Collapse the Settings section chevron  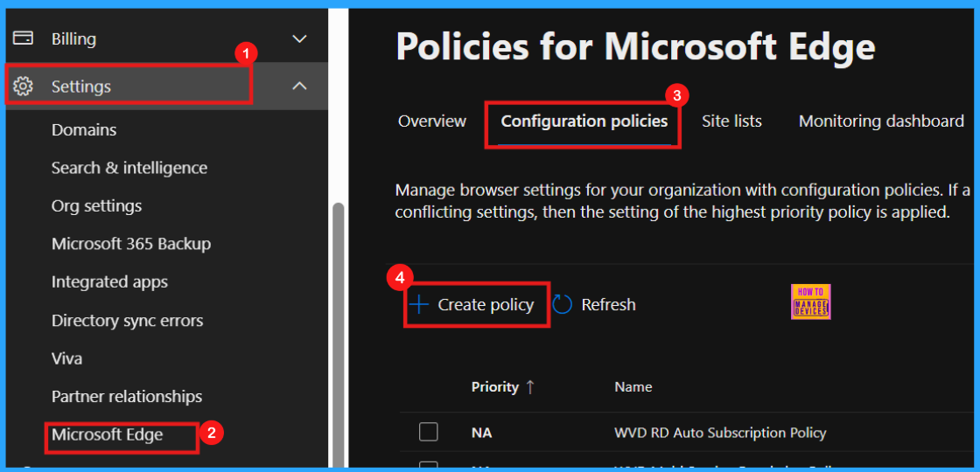(300, 86)
